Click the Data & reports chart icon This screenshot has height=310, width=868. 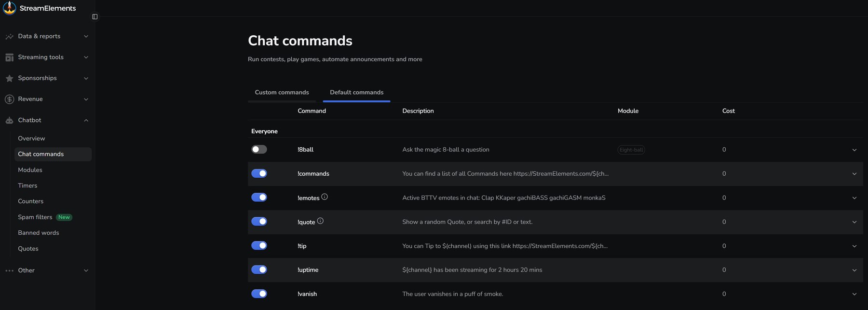click(x=9, y=36)
